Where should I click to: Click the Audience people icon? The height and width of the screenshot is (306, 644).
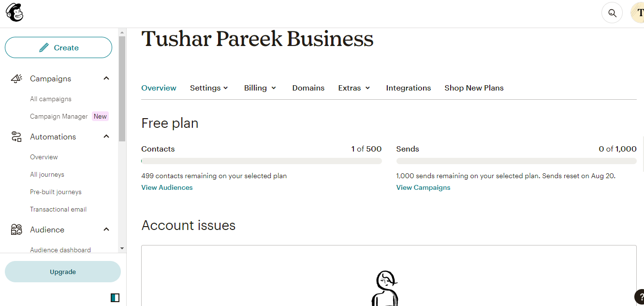(x=16, y=229)
